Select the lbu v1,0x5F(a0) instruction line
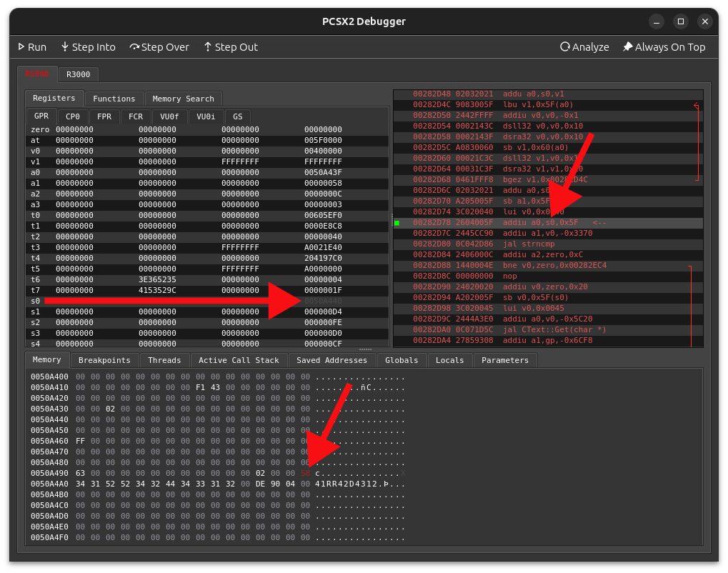 click(548, 104)
